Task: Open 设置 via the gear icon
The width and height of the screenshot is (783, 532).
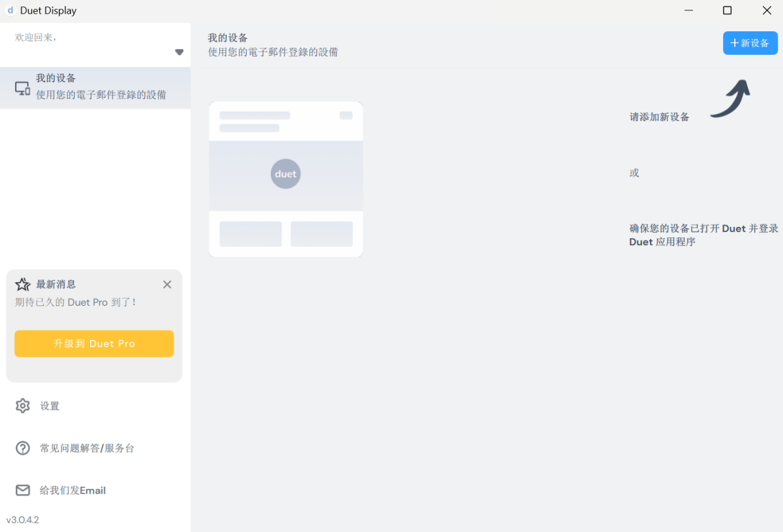Action: pyautogui.click(x=23, y=405)
